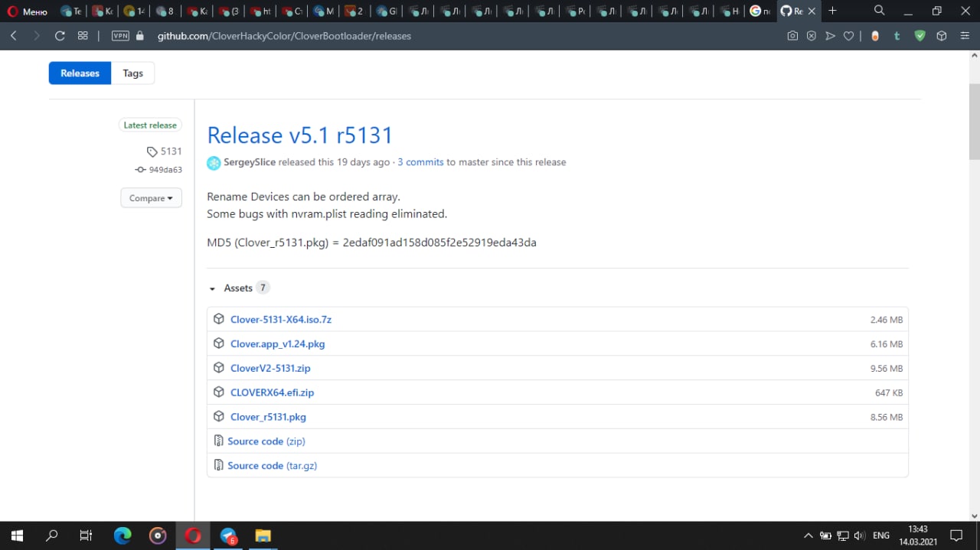
Task: Open the Speed Dial start page icon
Action: (83, 36)
